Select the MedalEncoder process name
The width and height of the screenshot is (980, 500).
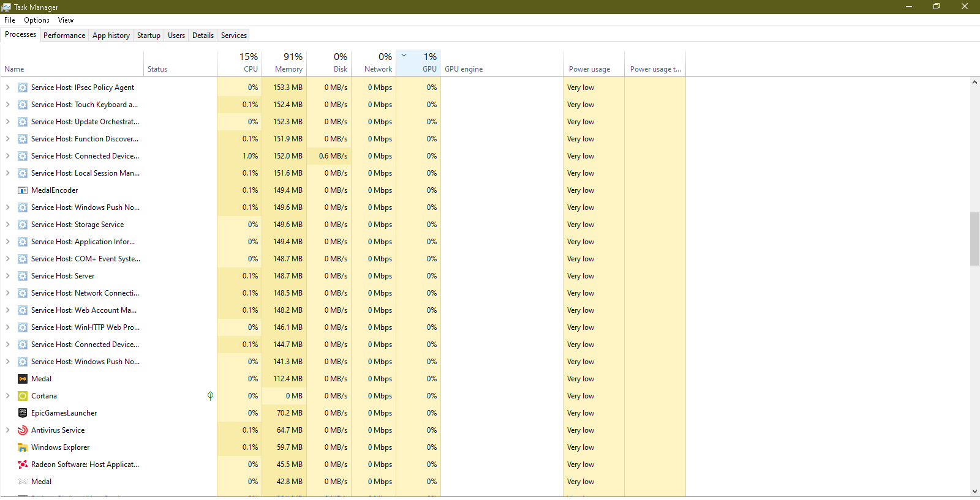(55, 190)
